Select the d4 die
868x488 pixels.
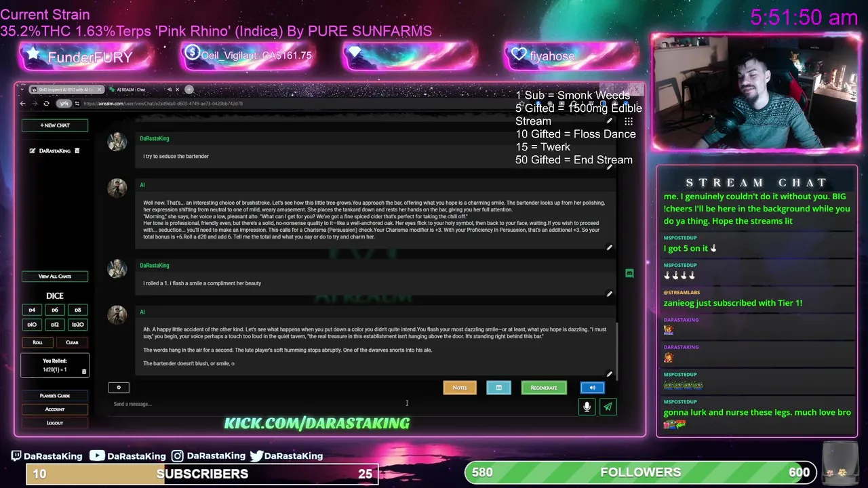click(32, 310)
